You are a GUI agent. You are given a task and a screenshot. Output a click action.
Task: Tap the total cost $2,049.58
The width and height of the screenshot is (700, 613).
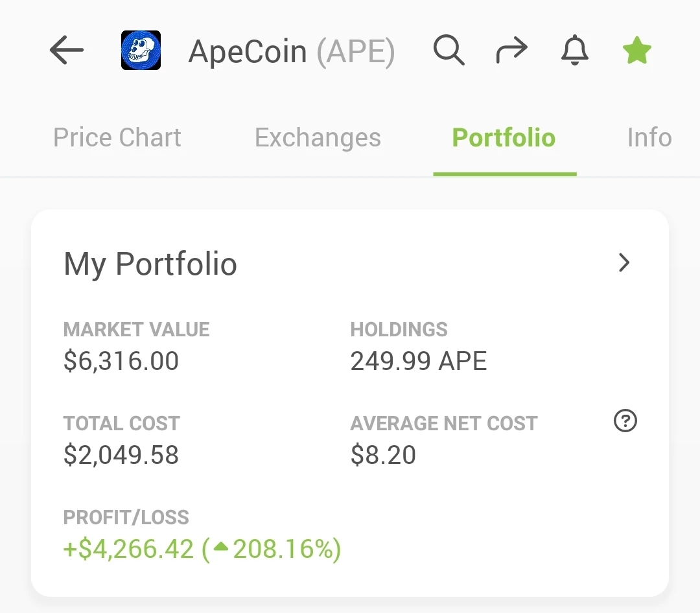(x=121, y=455)
